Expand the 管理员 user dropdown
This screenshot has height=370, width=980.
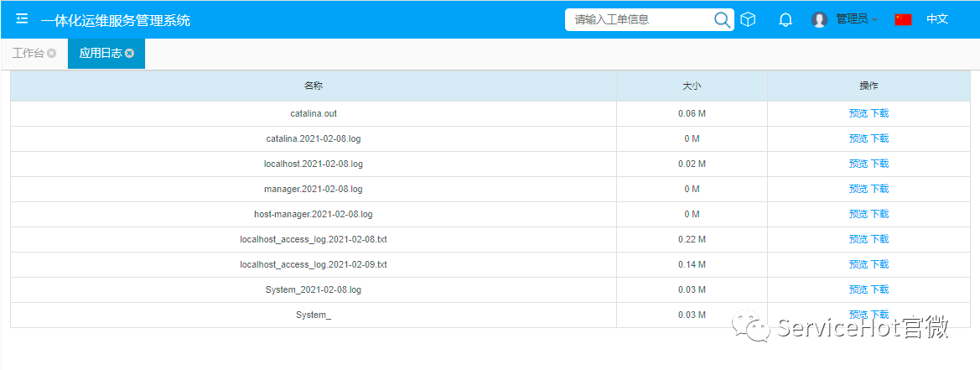click(x=857, y=19)
